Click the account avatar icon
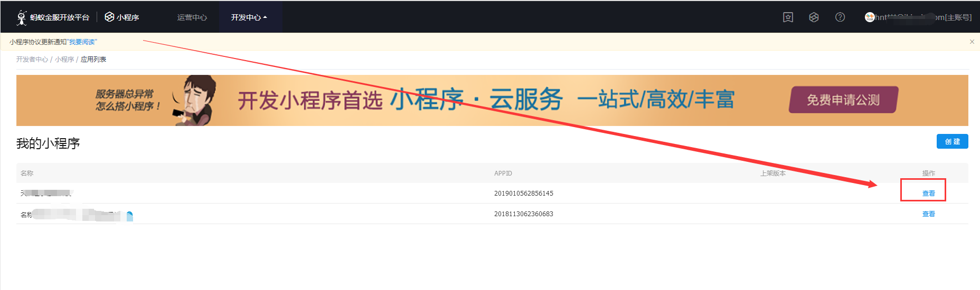The width and height of the screenshot is (980, 290). pyautogui.click(x=870, y=17)
